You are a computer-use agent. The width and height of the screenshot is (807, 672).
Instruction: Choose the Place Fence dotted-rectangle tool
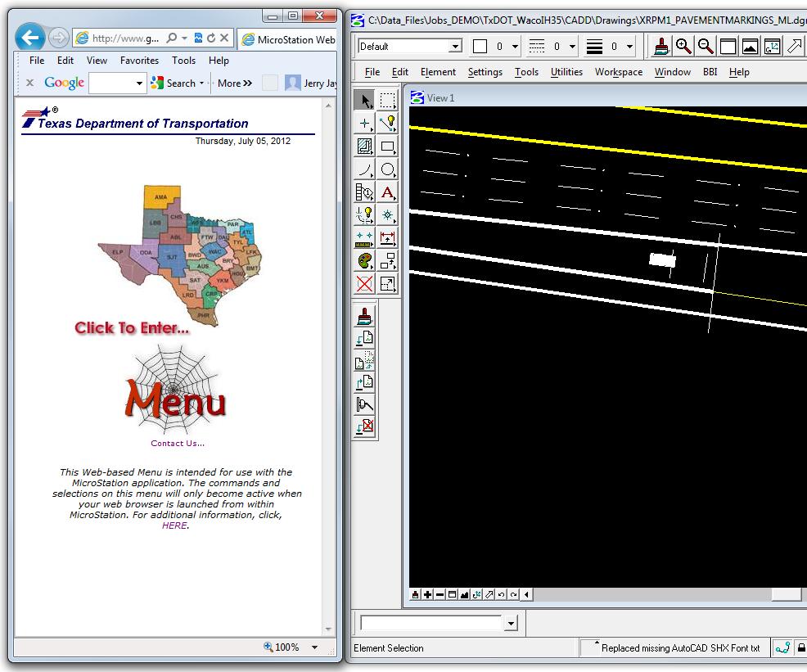pyautogui.click(x=387, y=101)
